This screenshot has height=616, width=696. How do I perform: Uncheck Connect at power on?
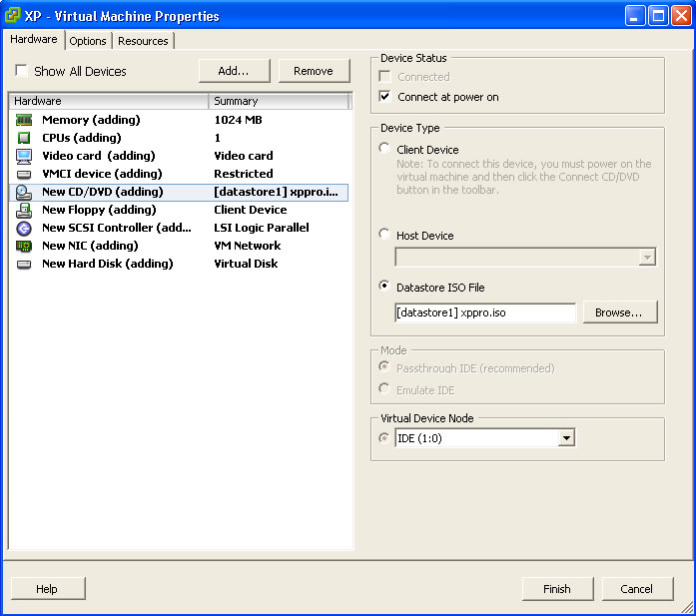pos(384,96)
